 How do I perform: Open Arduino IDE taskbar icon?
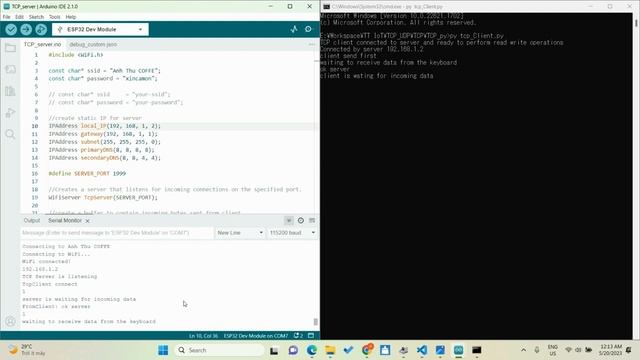point(458,350)
